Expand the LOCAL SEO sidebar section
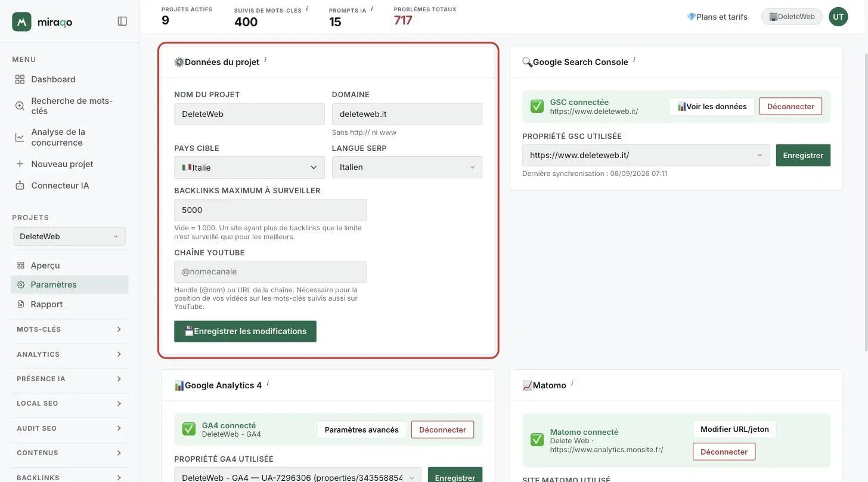 point(70,403)
